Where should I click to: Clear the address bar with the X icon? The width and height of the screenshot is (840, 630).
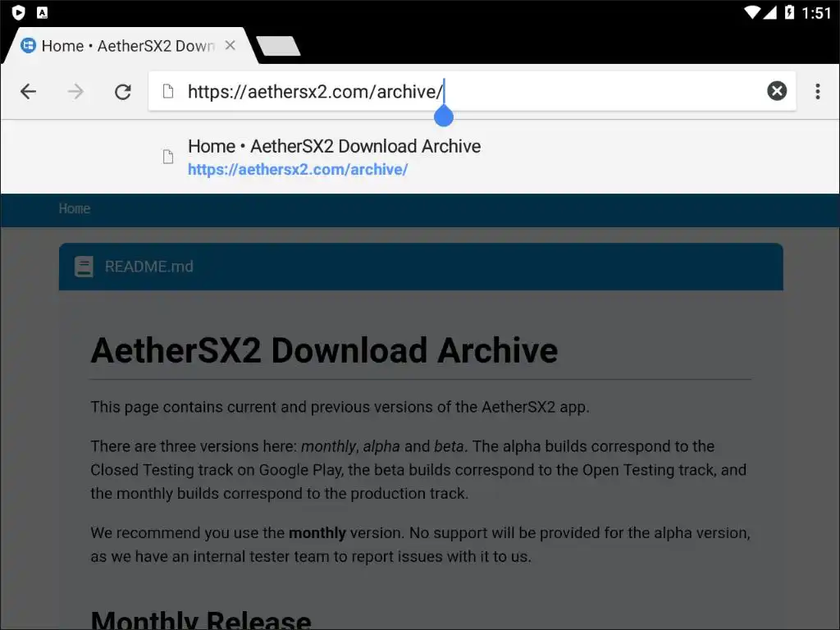(777, 91)
